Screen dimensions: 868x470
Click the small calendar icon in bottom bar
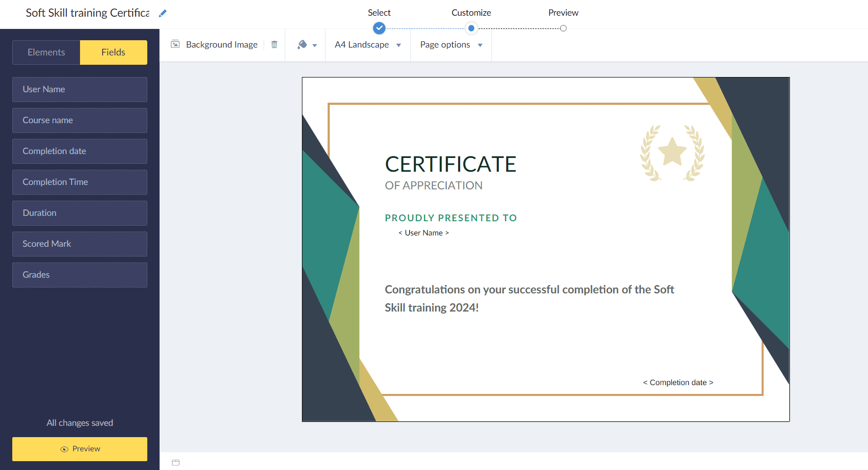[x=176, y=463]
